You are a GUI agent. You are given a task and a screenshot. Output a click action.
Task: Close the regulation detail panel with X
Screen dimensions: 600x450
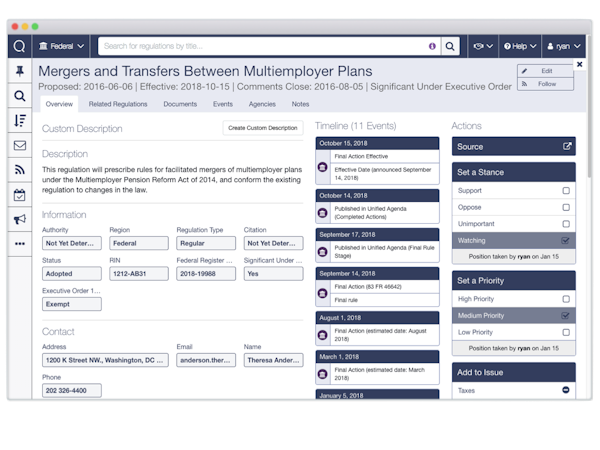(579, 64)
